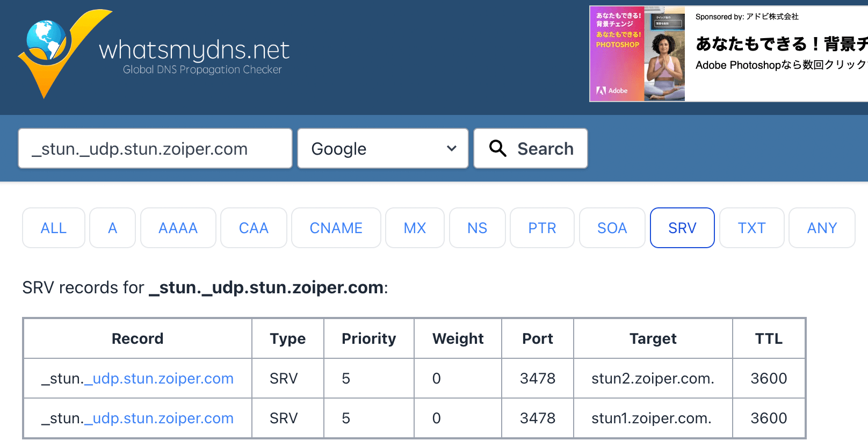Viewport: 868px width, 448px height.
Task: Click TTL 3600 in stun1 row
Action: 769,418
